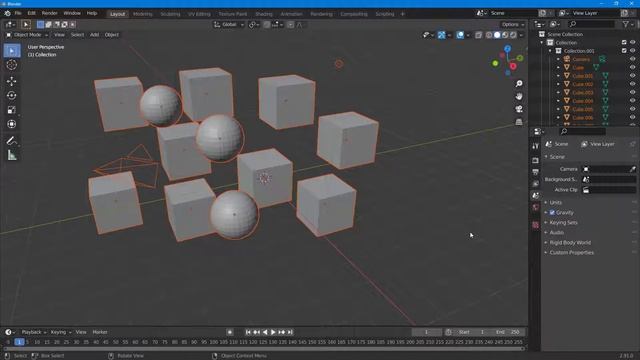Viewport: 640px width, 360px height.
Task: Click outliner filter funnel button
Action: pyautogui.click(x=626, y=24)
